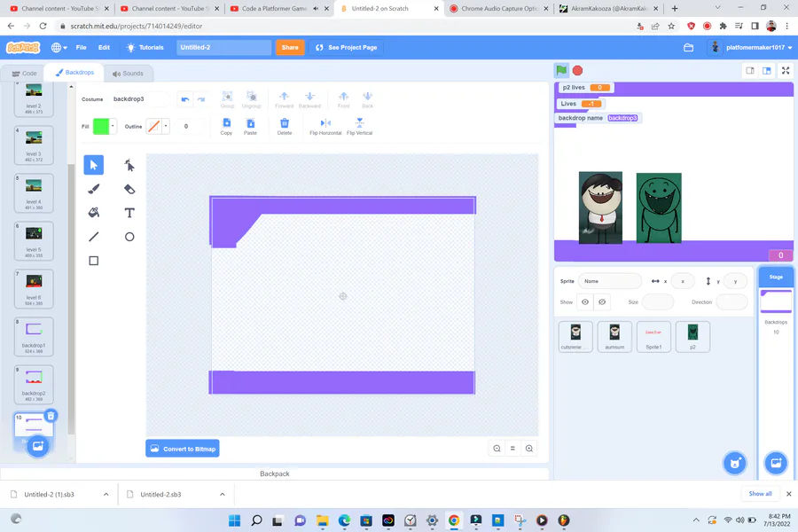Image resolution: width=798 pixels, height=532 pixels.
Task: Click Show all downloads
Action: (x=760, y=494)
